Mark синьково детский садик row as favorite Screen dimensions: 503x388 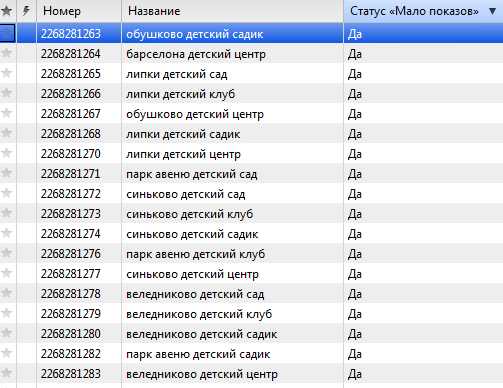pos(7,233)
